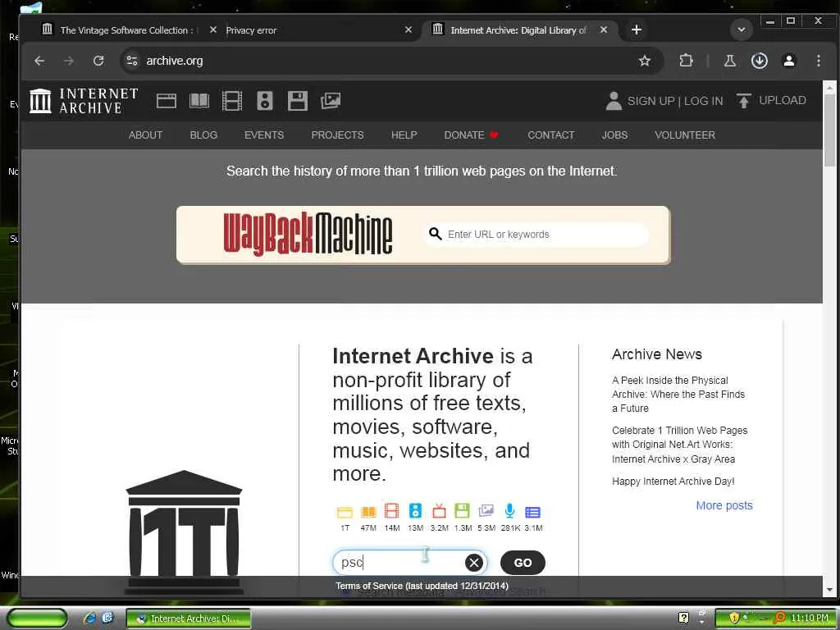840x630 pixels.
Task: Click the GO search button
Action: click(x=523, y=563)
